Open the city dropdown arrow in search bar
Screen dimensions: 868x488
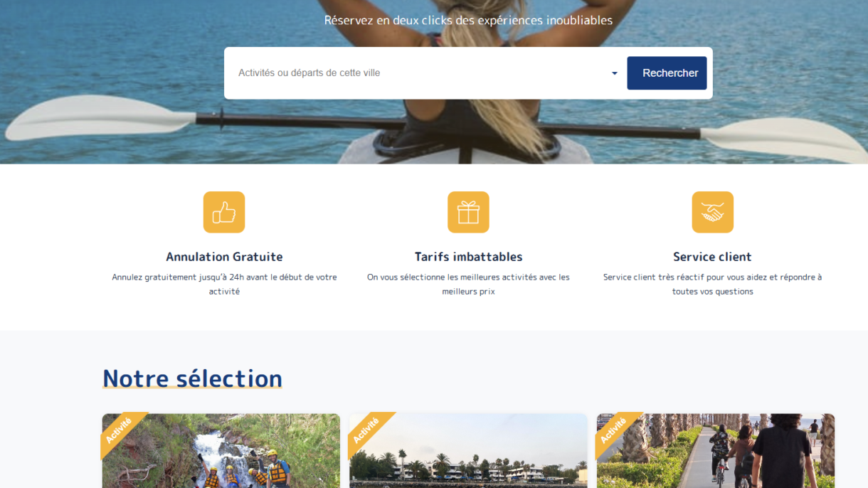tap(615, 73)
